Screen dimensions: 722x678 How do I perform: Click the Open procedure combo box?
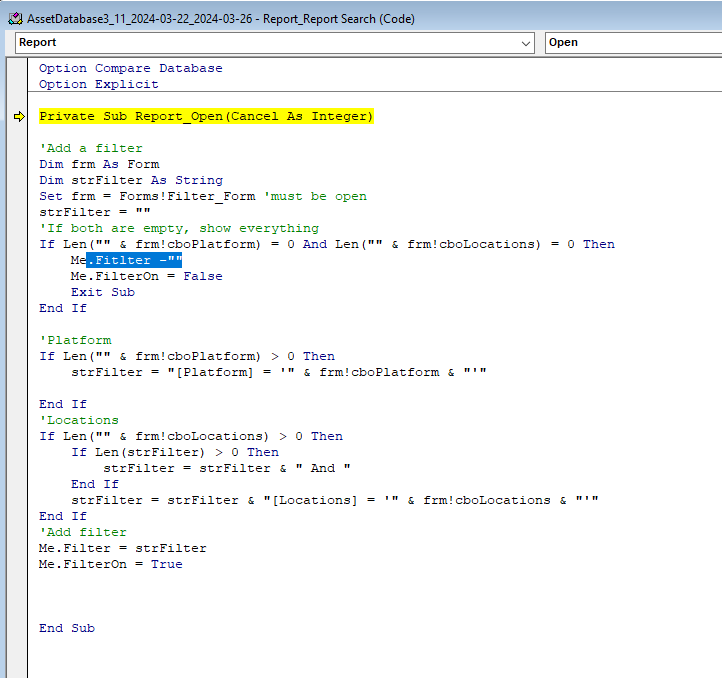pyautogui.click(x=630, y=43)
